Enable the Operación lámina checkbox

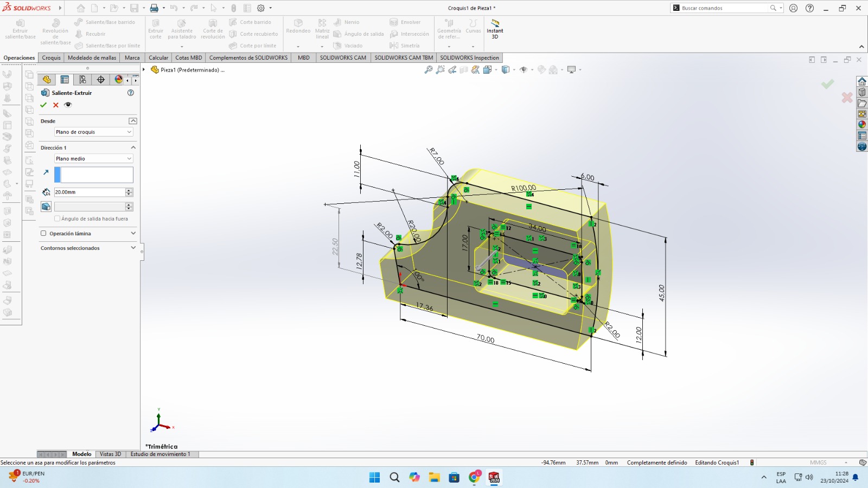pyautogui.click(x=43, y=234)
